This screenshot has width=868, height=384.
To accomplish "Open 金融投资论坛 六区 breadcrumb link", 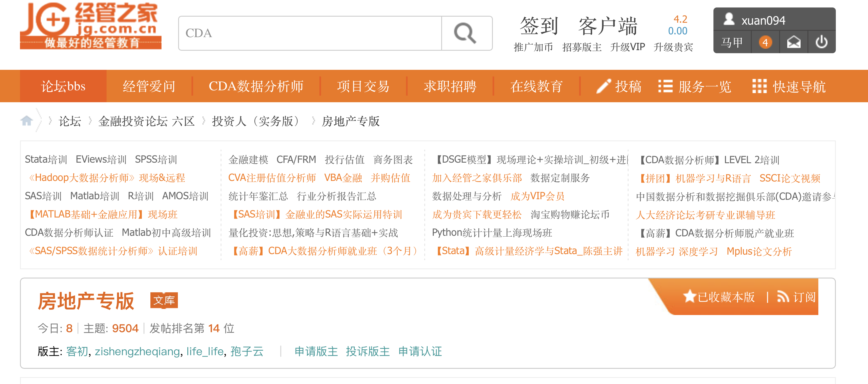I will (146, 121).
